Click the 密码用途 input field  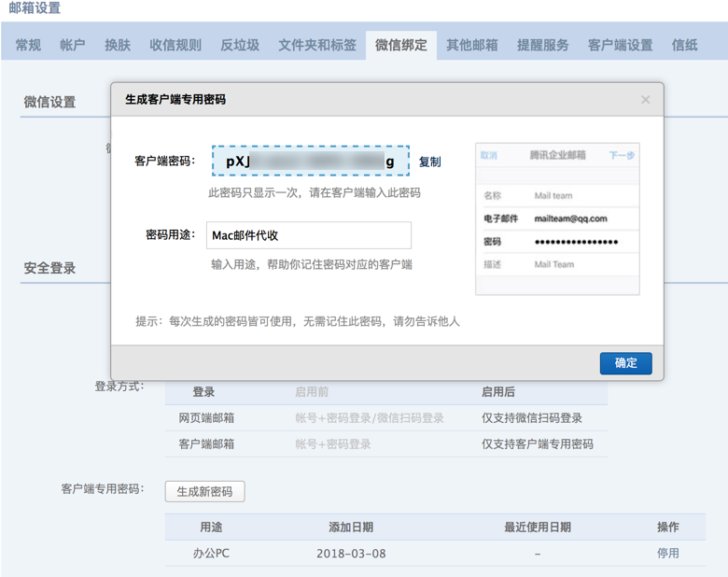pyautogui.click(x=309, y=235)
